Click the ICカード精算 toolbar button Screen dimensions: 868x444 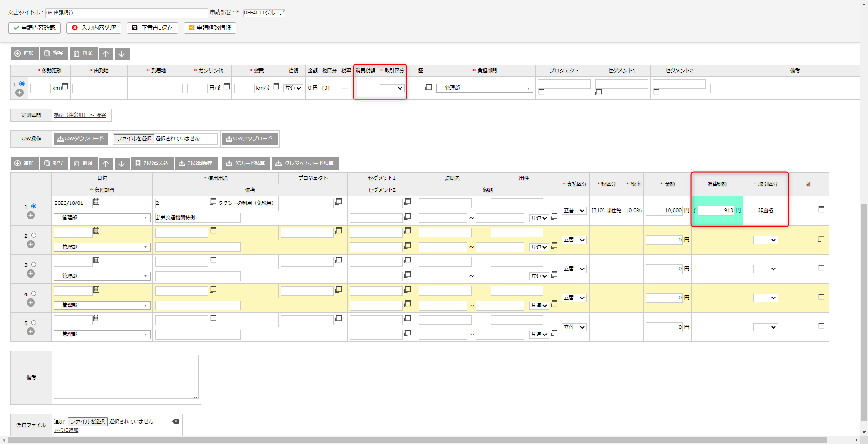(x=246, y=164)
